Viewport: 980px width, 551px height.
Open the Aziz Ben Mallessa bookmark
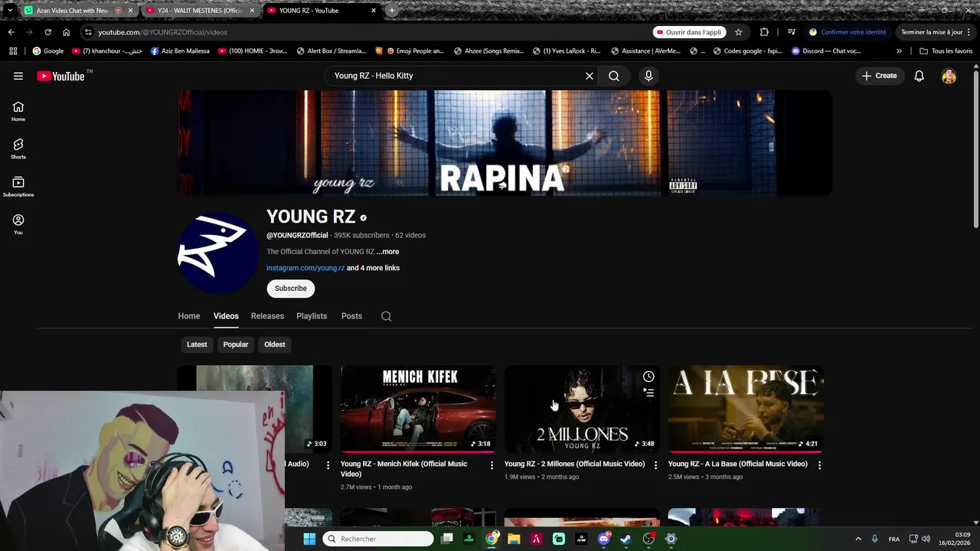(x=180, y=51)
